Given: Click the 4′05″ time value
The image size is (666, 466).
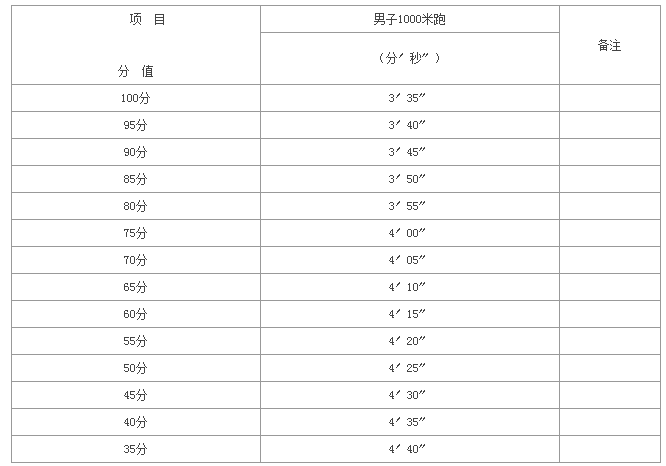Looking at the screenshot, I should point(407,260).
